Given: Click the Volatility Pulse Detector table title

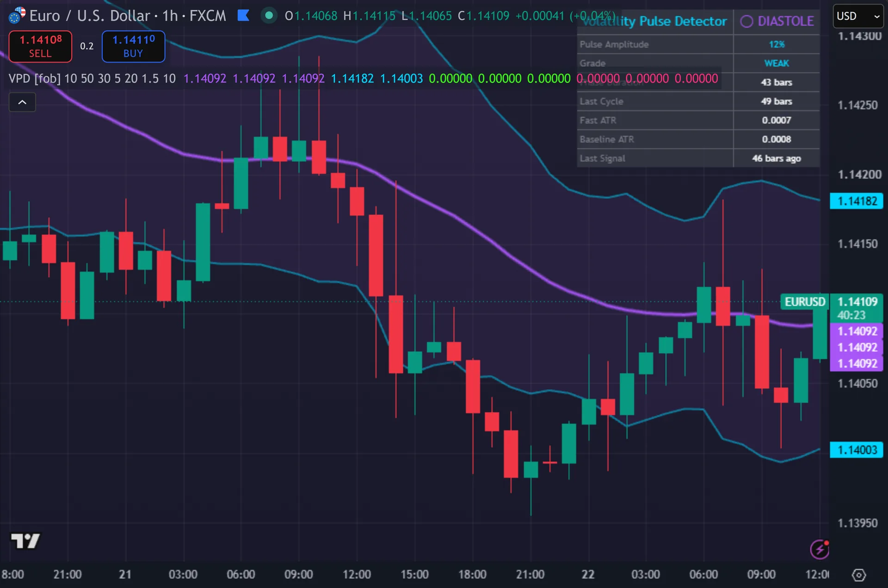Looking at the screenshot, I should [654, 21].
